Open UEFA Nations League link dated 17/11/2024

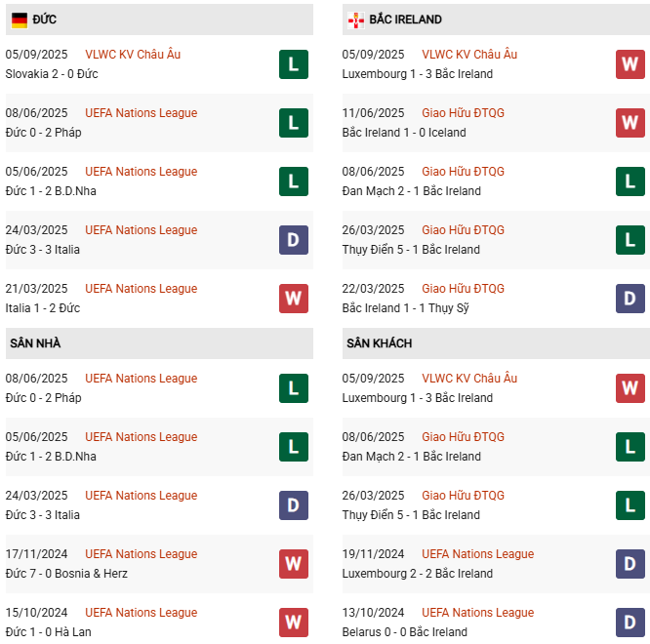(x=141, y=554)
